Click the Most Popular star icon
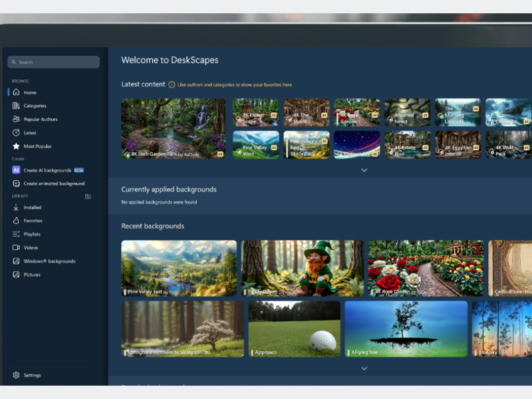Viewport: 532px width, 399px height. coord(16,146)
